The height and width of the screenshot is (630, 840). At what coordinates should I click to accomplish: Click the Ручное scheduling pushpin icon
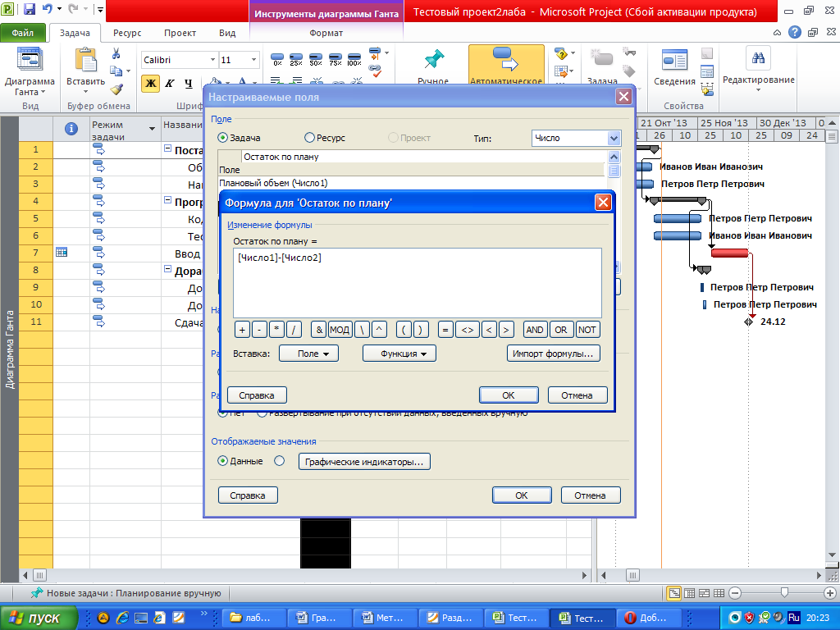(433, 61)
